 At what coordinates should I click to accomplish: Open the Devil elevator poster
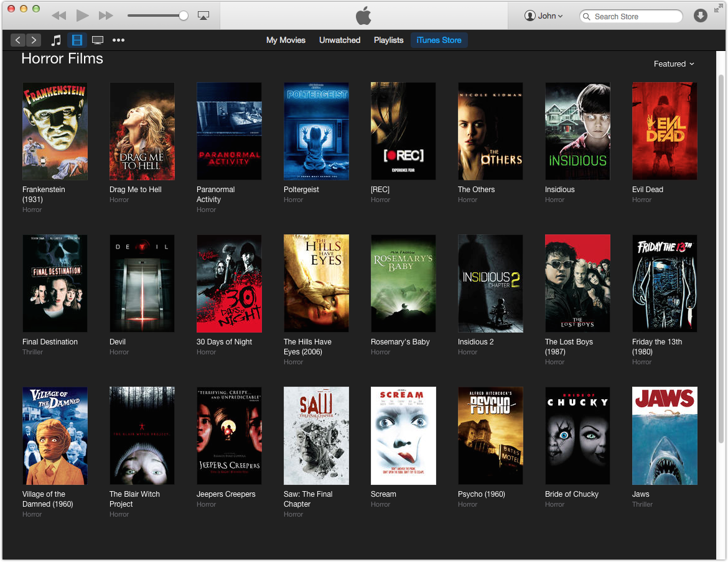[x=142, y=283]
